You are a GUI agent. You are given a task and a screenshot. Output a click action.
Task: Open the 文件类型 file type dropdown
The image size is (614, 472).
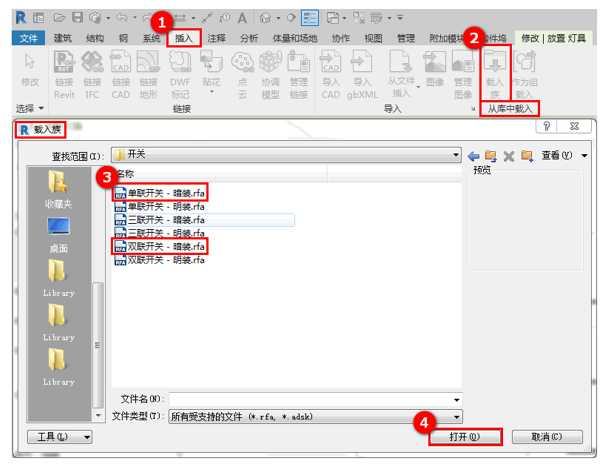point(457,415)
